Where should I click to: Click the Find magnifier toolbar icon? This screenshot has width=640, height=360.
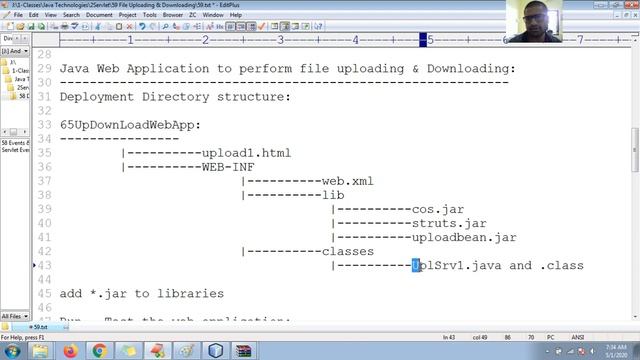165,27
